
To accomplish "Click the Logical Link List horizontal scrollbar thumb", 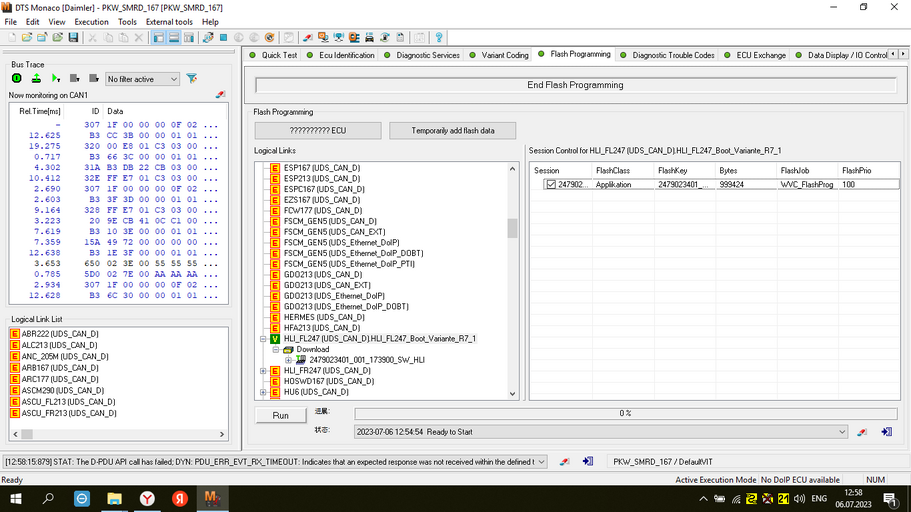I will point(27,434).
